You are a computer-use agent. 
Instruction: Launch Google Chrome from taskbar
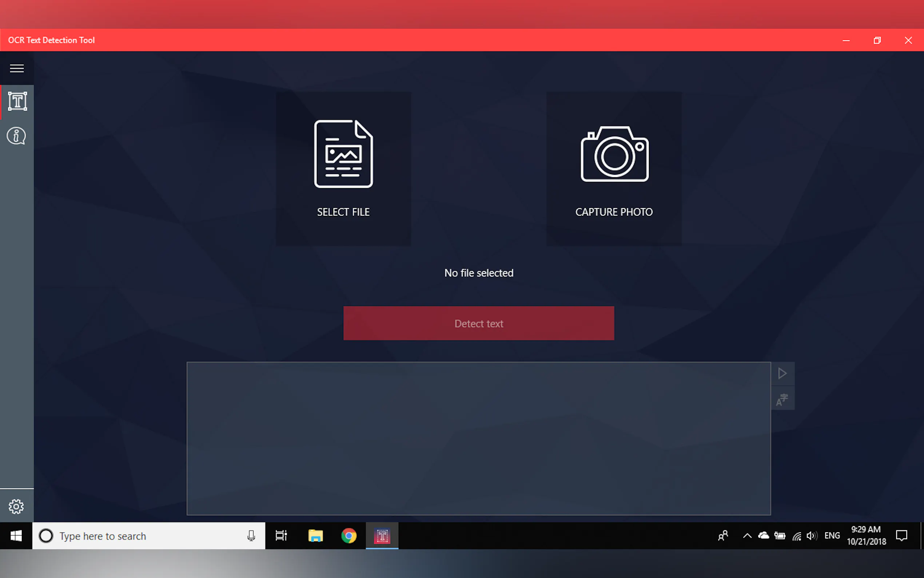(349, 536)
